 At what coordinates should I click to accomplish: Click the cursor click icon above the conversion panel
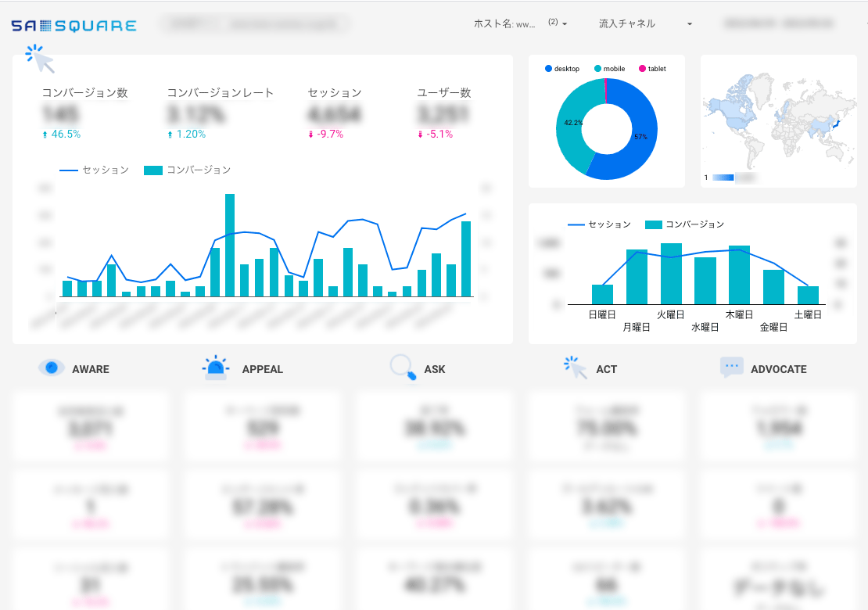click(x=40, y=59)
